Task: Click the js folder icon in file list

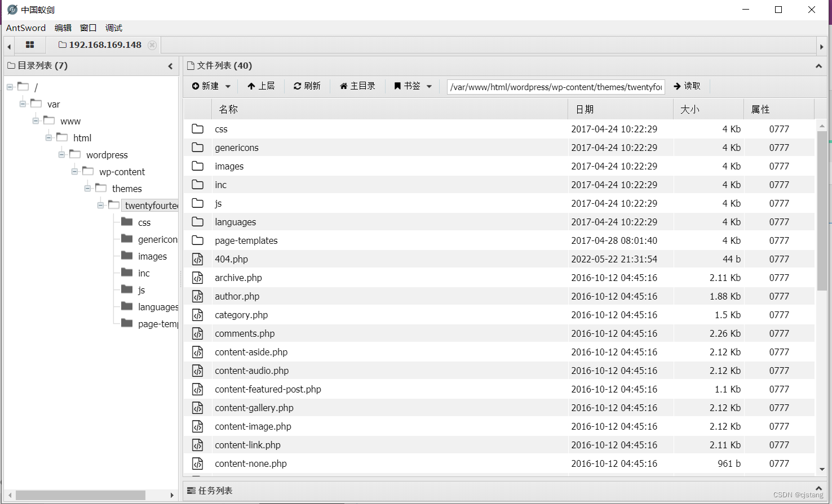Action: coord(197,203)
